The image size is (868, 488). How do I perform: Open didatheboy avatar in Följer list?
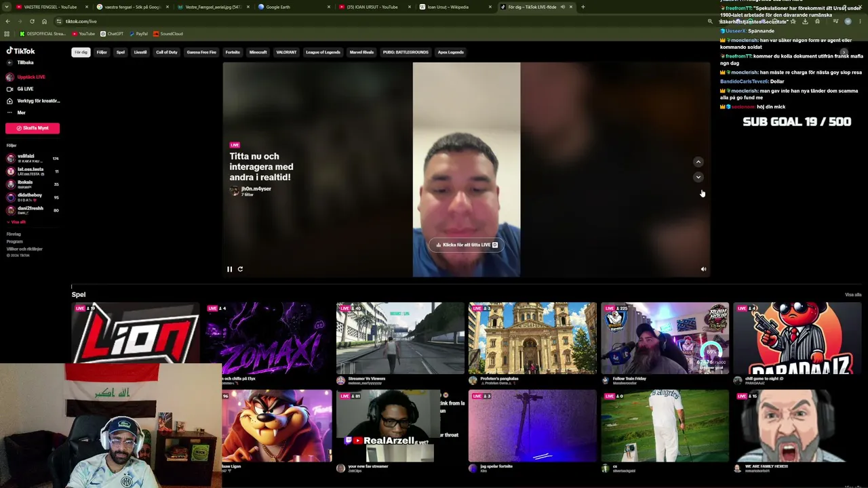coord(10,197)
